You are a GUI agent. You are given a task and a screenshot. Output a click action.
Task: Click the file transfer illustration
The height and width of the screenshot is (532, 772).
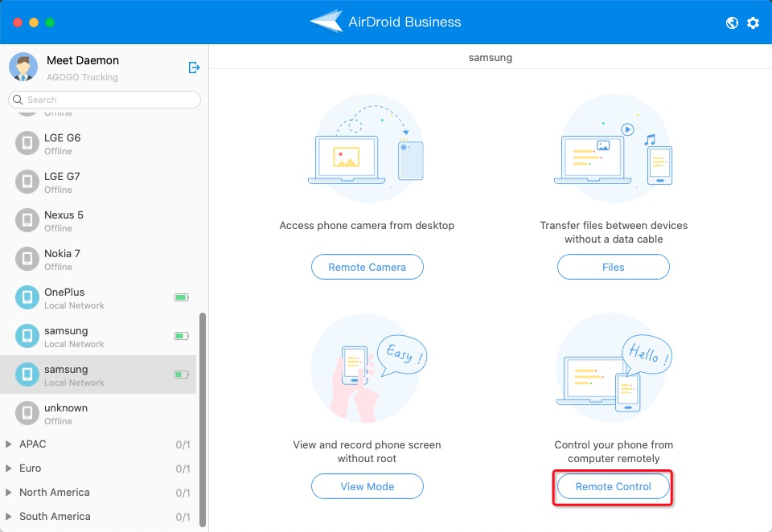(614, 149)
